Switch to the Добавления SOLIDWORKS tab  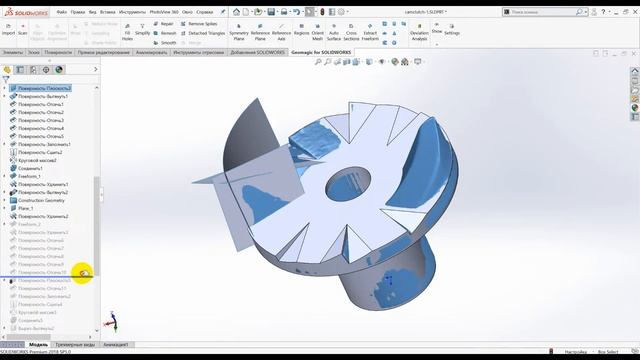tap(258, 52)
